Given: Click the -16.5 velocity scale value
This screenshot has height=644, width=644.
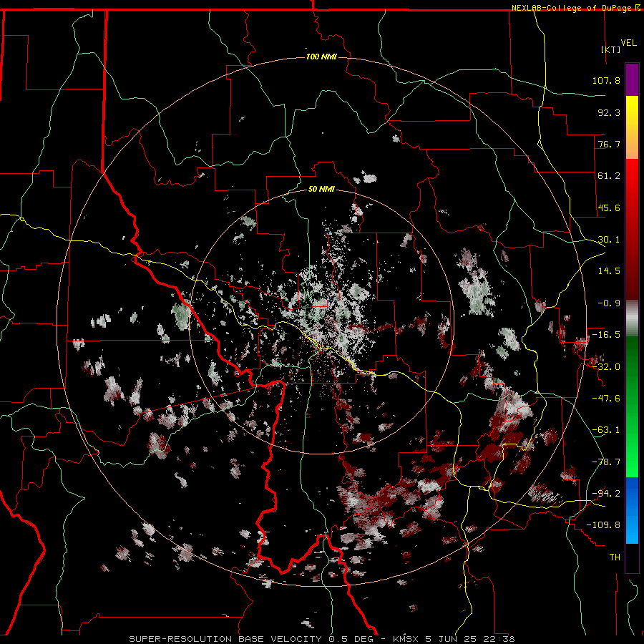Looking at the screenshot, I should (606, 335).
